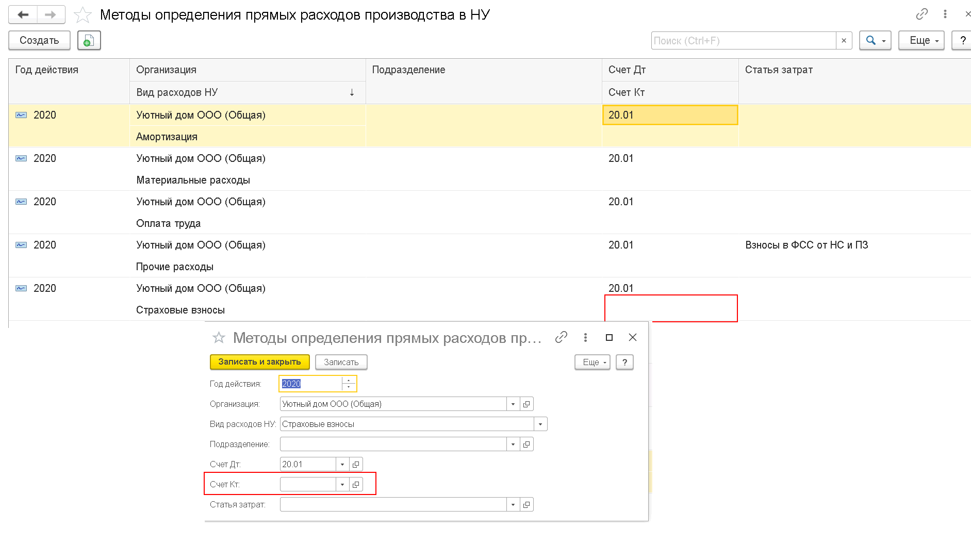Open the help question mark in dialog
Screen dimensions: 971x560
(x=624, y=362)
